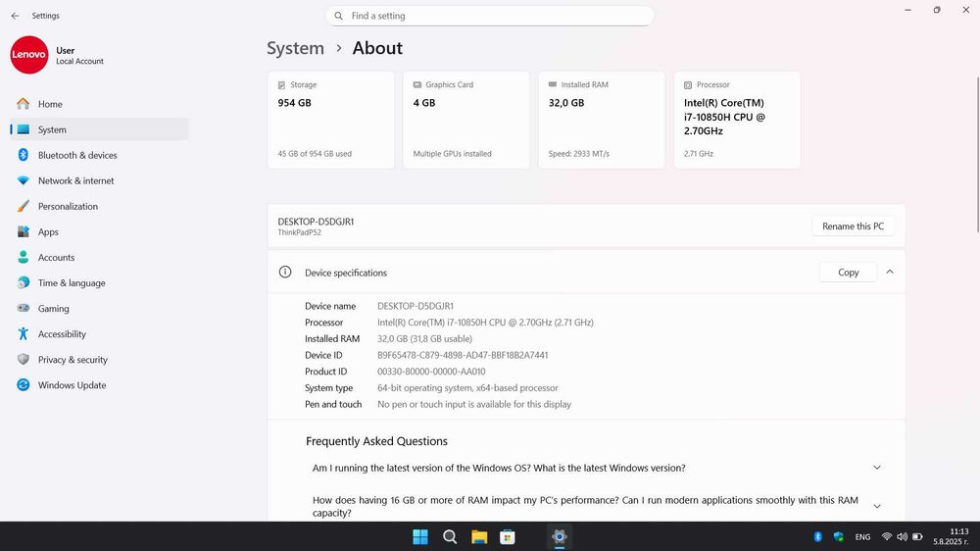Image resolution: width=980 pixels, height=551 pixels.
Task: Open Windows Update settings
Action: (99, 385)
